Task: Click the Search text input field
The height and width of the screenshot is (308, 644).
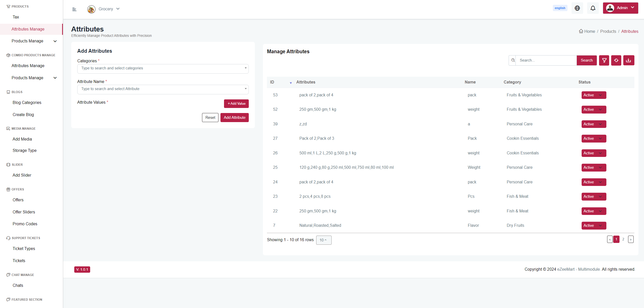Action: pos(546,60)
